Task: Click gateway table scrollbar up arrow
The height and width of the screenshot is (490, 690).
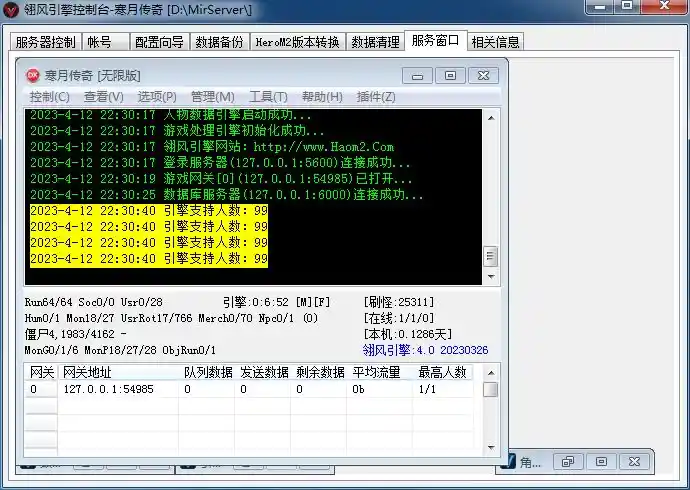Action: (491, 373)
